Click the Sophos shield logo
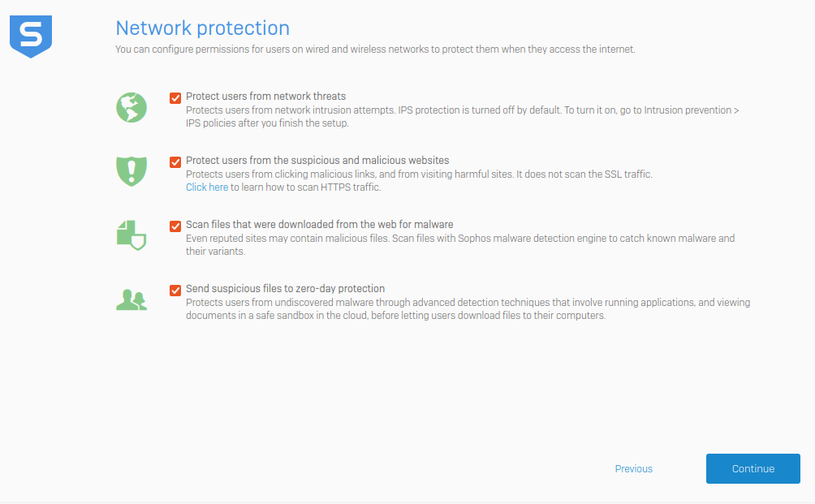This screenshot has width=815, height=504. (31, 37)
